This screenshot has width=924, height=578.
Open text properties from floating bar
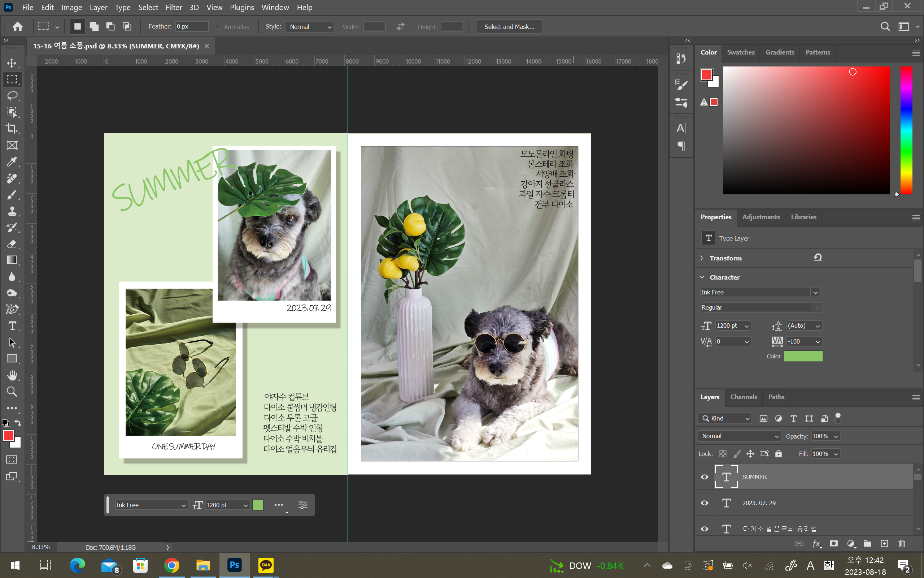pos(303,505)
